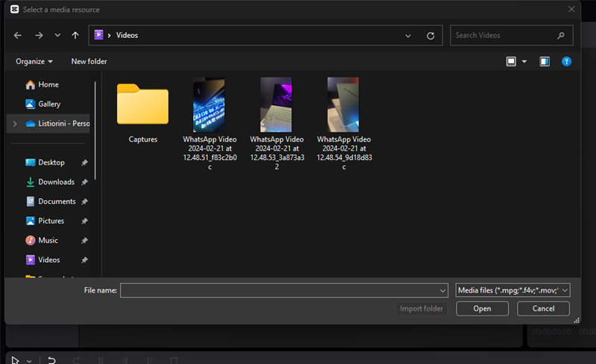Open recent locations dropdown chevron
Image resolution: width=596 pixels, height=364 pixels.
click(57, 35)
